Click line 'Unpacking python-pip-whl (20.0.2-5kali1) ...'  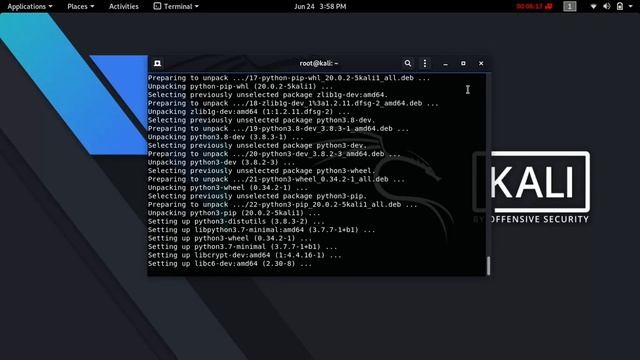[x=240, y=87]
